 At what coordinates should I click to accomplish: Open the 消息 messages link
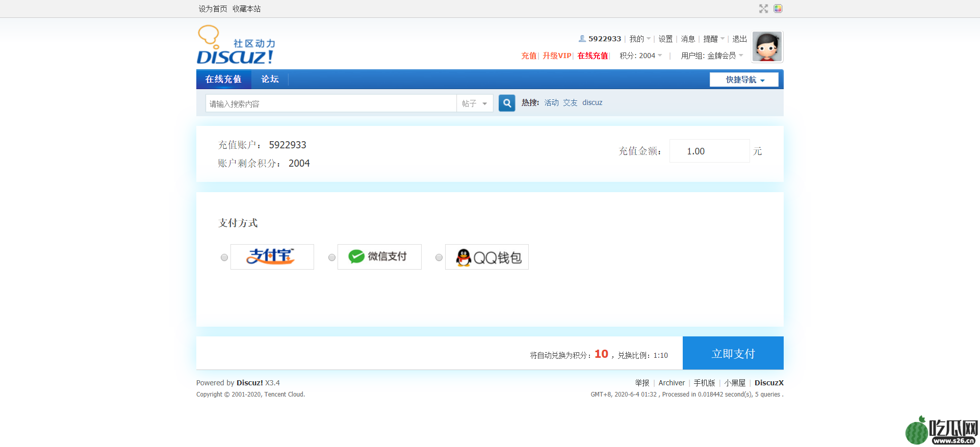tap(688, 39)
